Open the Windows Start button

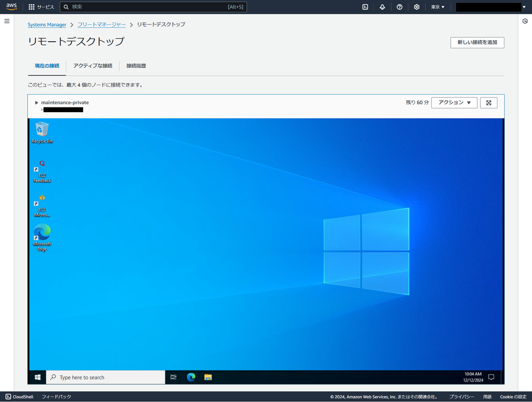pyautogui.click(x=38, y=377)
